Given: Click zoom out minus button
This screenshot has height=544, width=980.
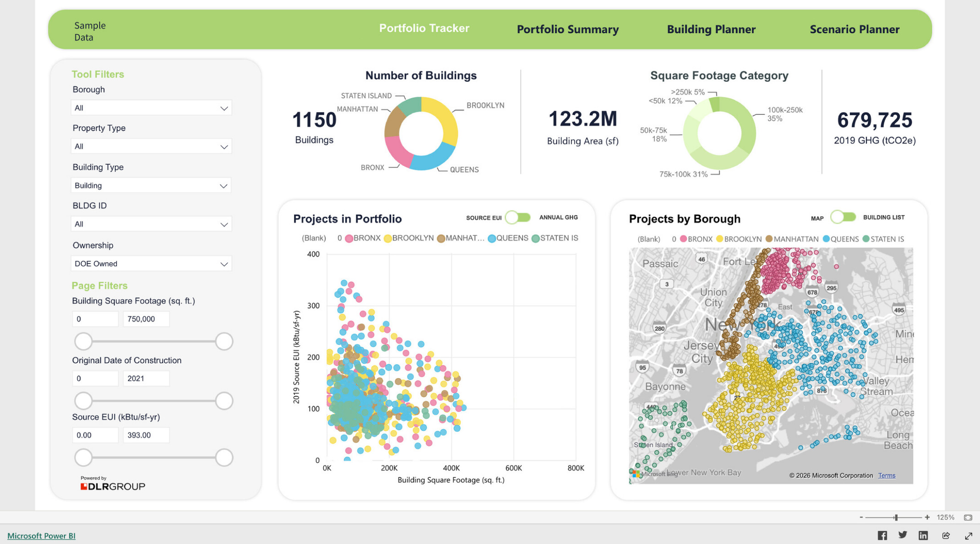Looking at the screenshot, I should [x=861, y=517].
